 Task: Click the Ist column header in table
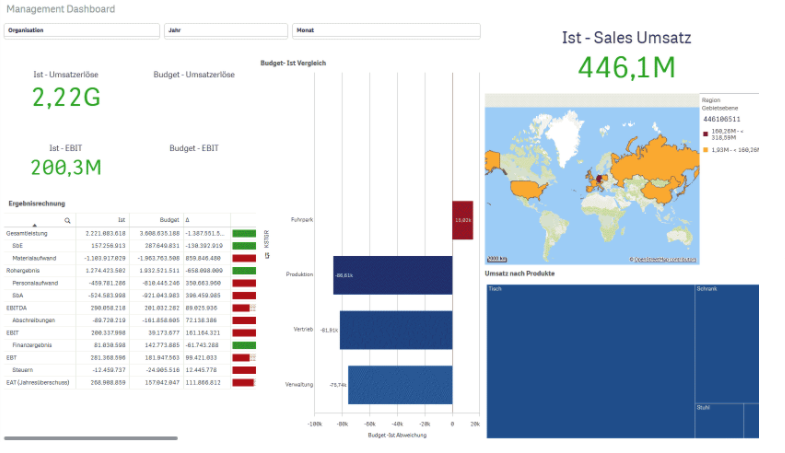121,219
